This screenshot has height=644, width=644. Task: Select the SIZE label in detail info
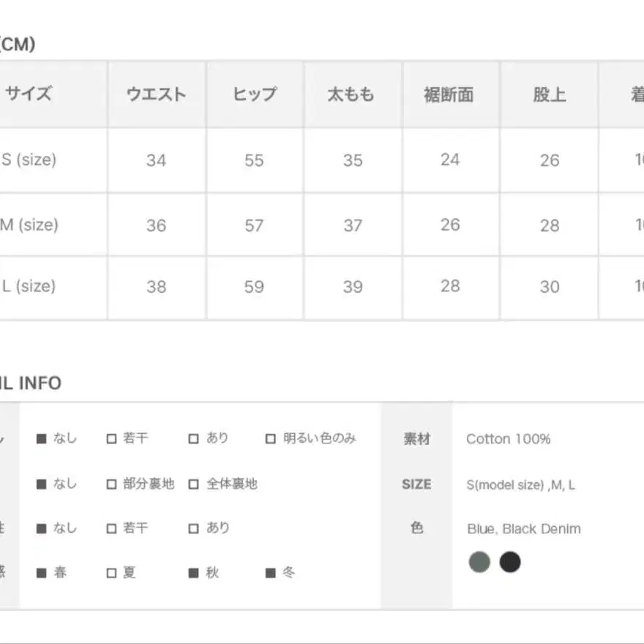(416, 483)
